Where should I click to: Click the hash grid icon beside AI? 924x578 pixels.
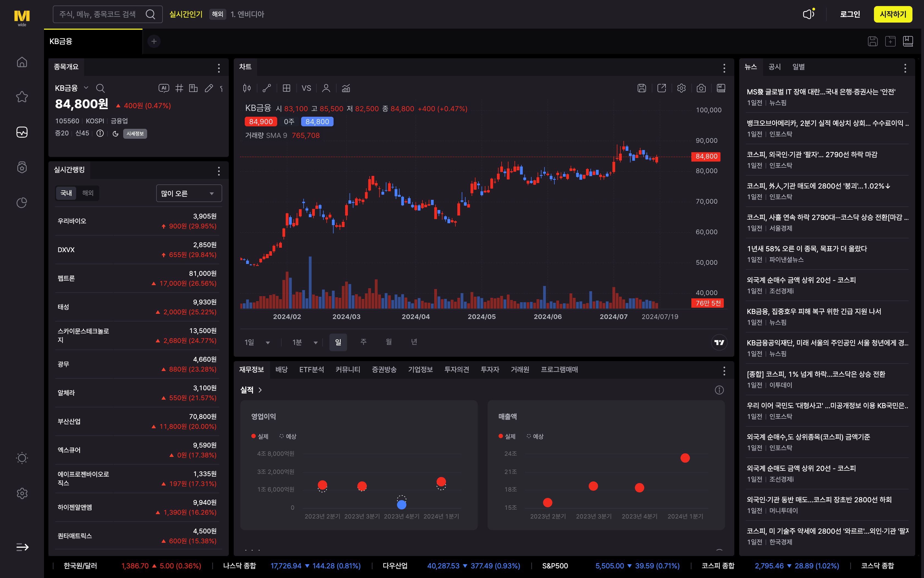click(179, 88)
